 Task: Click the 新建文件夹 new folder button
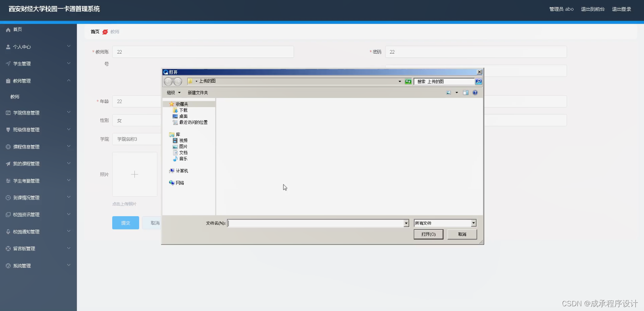coord(198,93)
